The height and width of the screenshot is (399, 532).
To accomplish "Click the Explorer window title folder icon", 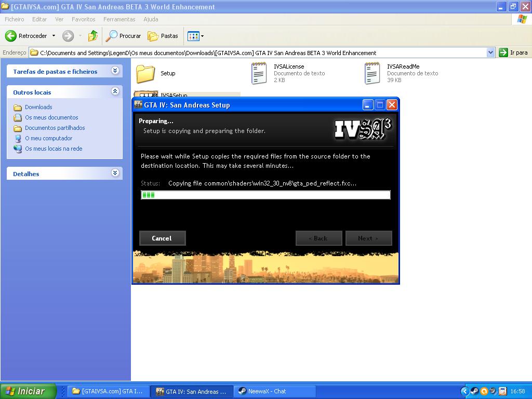I will (5, 6).
